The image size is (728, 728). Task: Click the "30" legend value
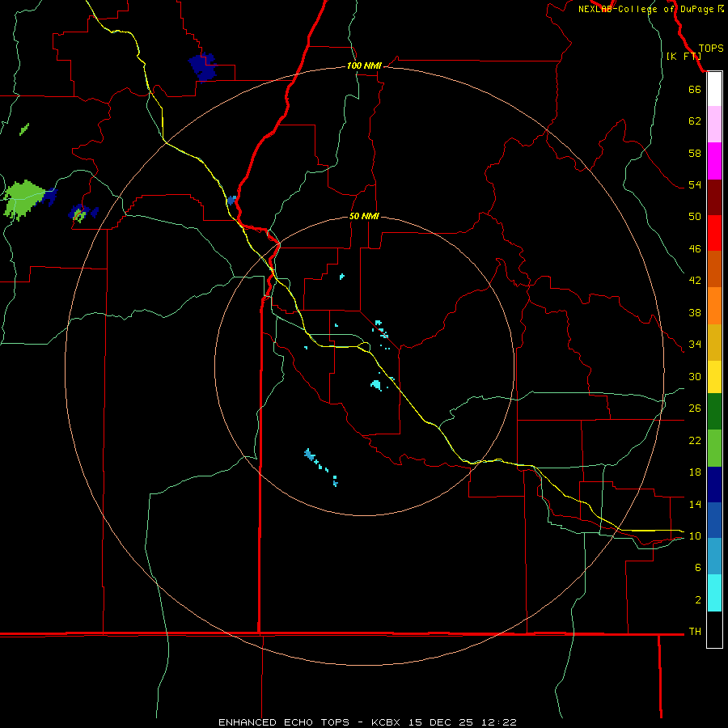click(x=695, y=376)
